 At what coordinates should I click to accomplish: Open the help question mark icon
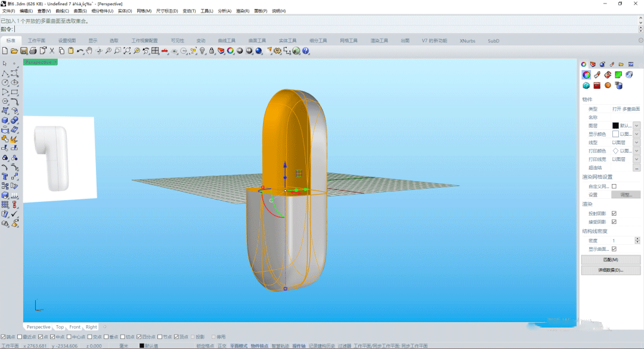tap(306, 51)
